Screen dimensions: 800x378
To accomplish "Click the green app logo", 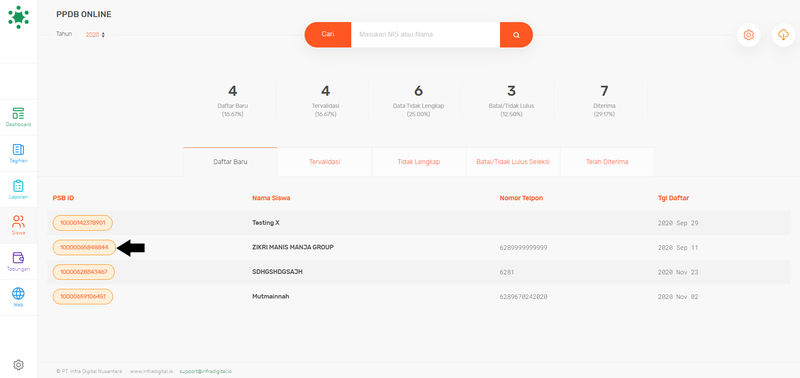I will (x=18, y=17).
